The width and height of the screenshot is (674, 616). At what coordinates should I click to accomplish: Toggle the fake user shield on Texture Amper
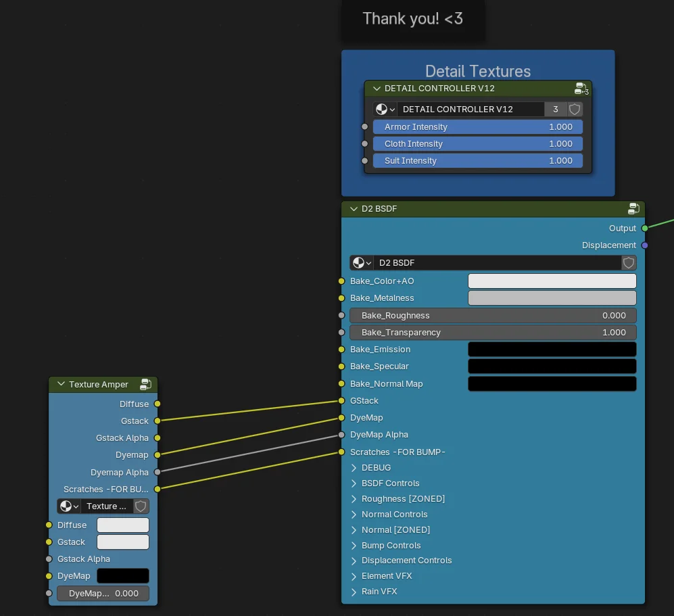pyautogui.click(x=140, y=506)
